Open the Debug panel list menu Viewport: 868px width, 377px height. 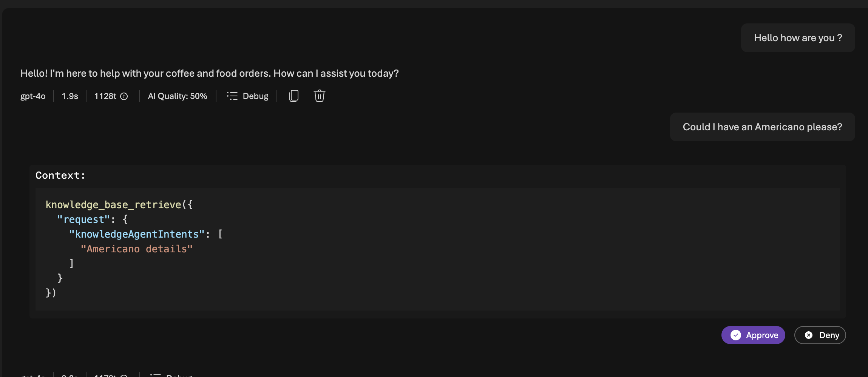pos(232,96)
